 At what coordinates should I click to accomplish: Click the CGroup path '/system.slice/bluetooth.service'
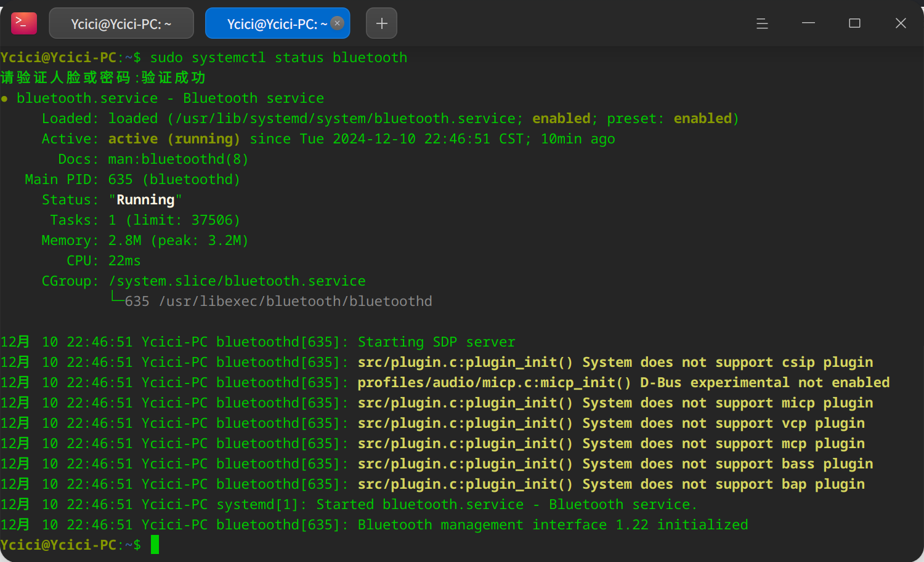tap(237, 281)
